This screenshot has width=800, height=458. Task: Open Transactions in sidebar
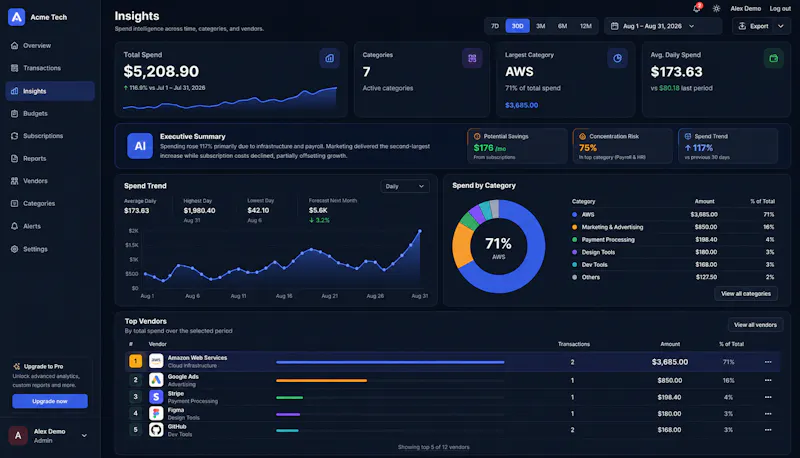(50, 68)
